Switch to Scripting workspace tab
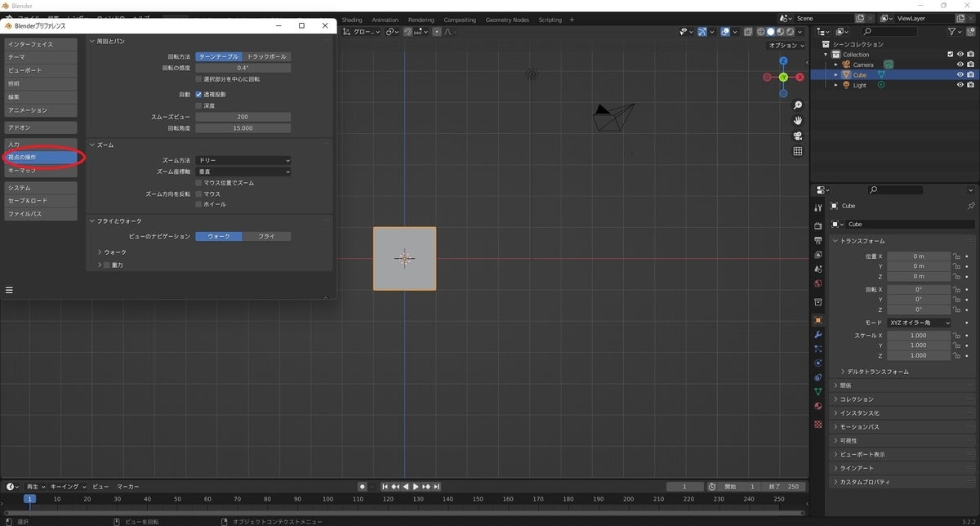Image resolution: width=980 pixels, height=526 pixels. 550,20
